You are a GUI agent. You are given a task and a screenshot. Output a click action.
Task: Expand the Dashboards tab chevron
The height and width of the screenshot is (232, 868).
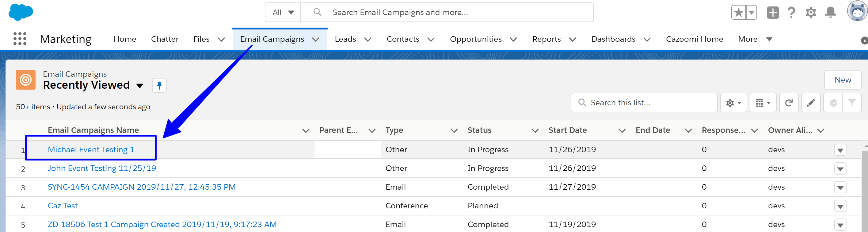[647, 40]
